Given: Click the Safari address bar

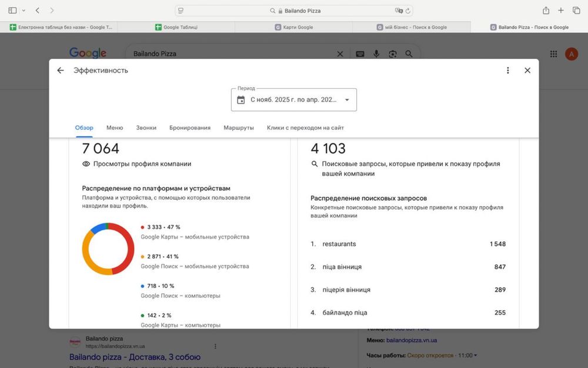Looking at the screenshot, I should (x=294, y=11).
